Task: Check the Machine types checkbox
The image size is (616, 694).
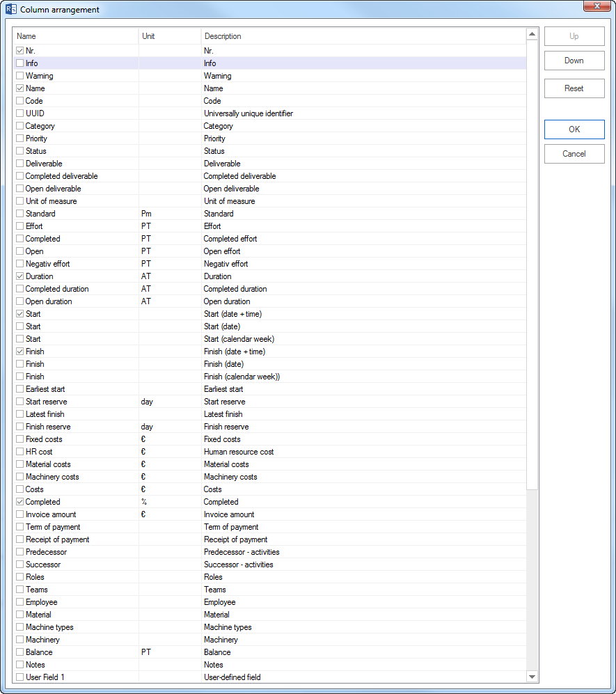Action: click(20, 628)
